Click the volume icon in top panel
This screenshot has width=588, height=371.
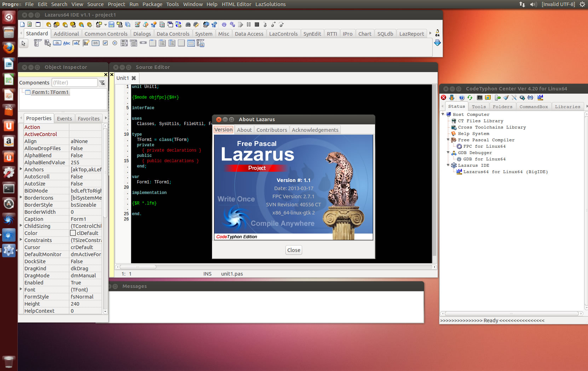(x=533, y=4)
